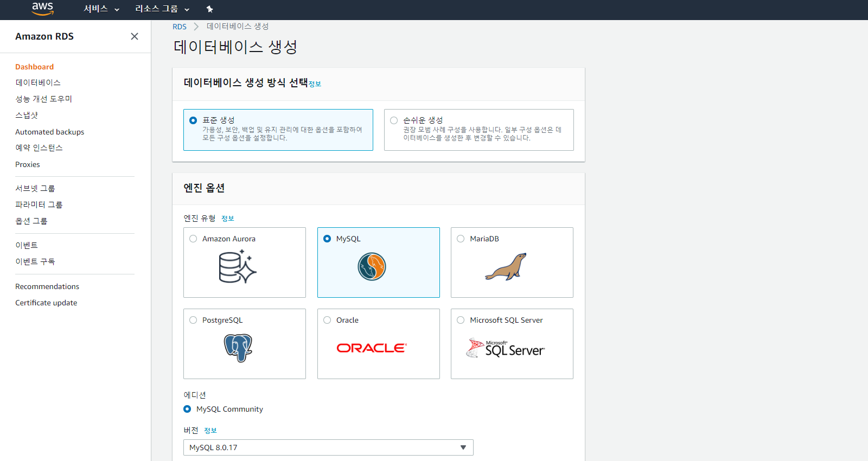Open Dashboard in the sidebar

(34, 67)
